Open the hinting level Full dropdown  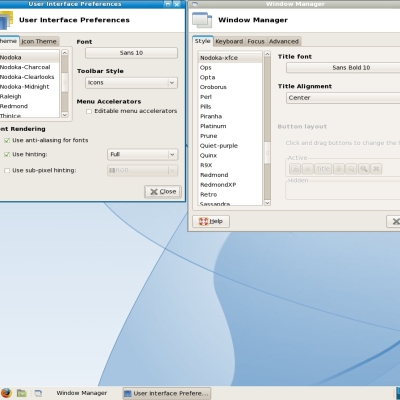(x=143, y=154)
